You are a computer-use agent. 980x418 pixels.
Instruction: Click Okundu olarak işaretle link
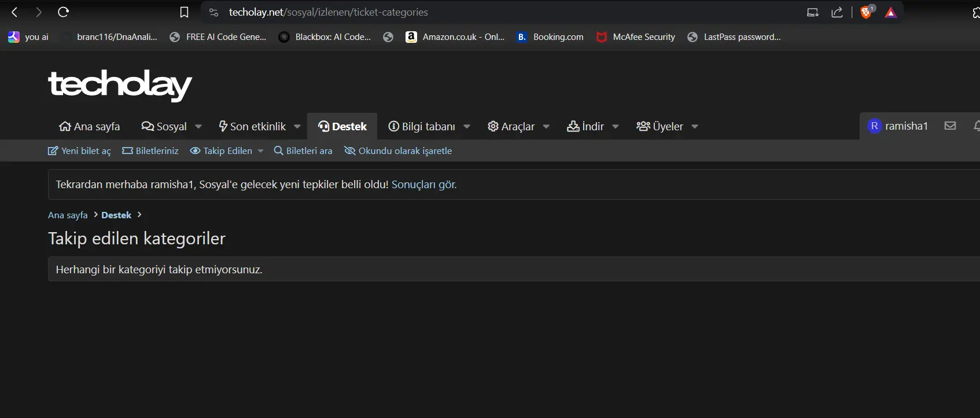pyautogui.click(x=398, y=151)
